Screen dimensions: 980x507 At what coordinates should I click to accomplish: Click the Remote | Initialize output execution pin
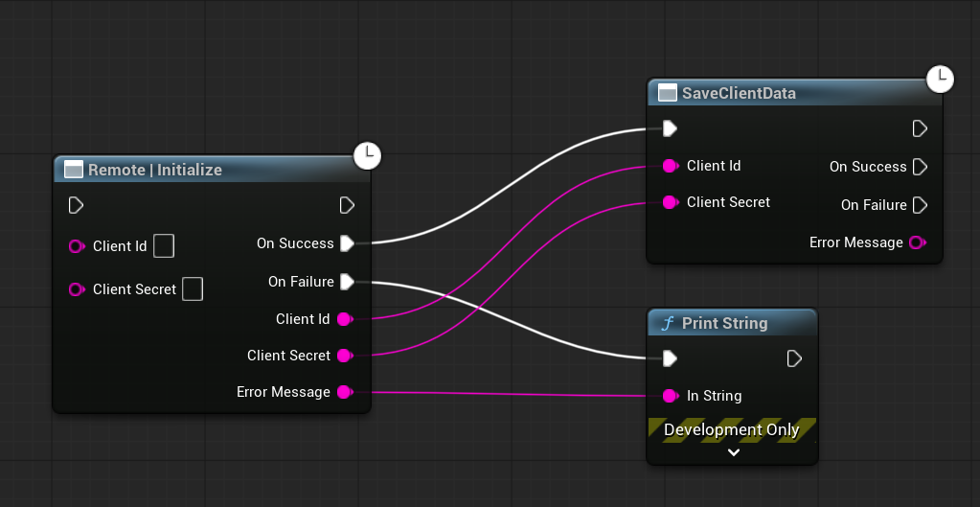point(347,205)
